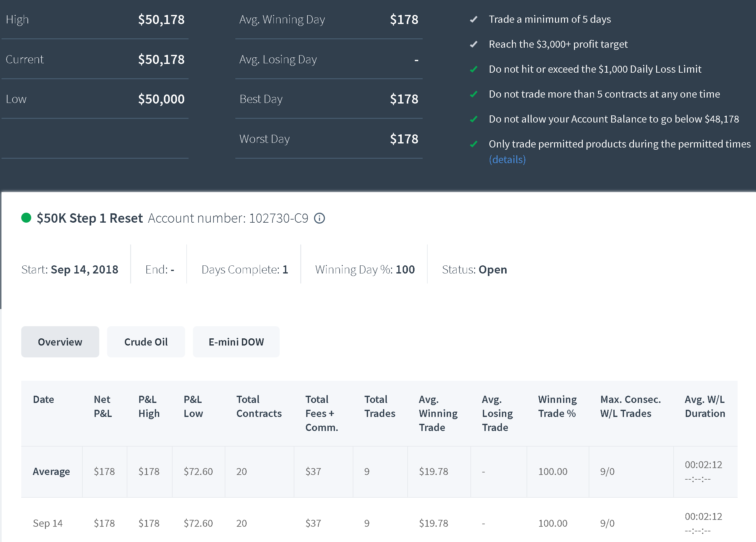Click green checkmark beside permitted products rule

click(x=474, y=144)
